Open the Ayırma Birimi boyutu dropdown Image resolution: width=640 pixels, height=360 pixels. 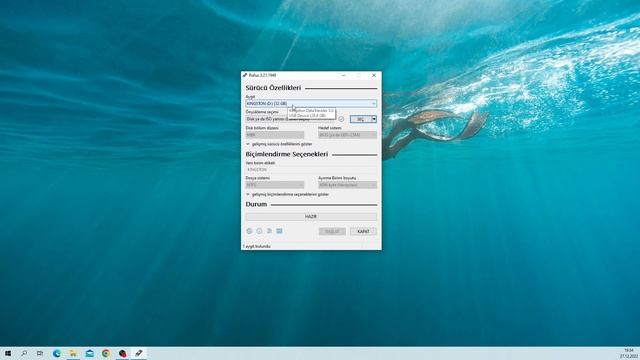click(347, 185)
